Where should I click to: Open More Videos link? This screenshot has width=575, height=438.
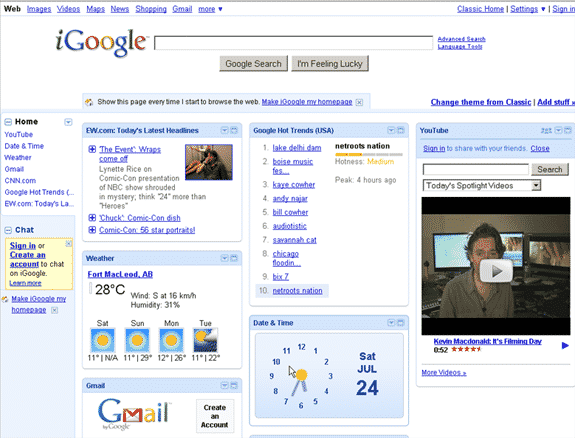444,373
